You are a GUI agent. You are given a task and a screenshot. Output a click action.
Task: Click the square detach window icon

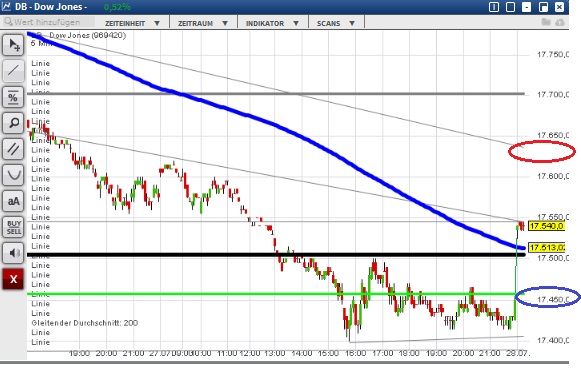510,7
